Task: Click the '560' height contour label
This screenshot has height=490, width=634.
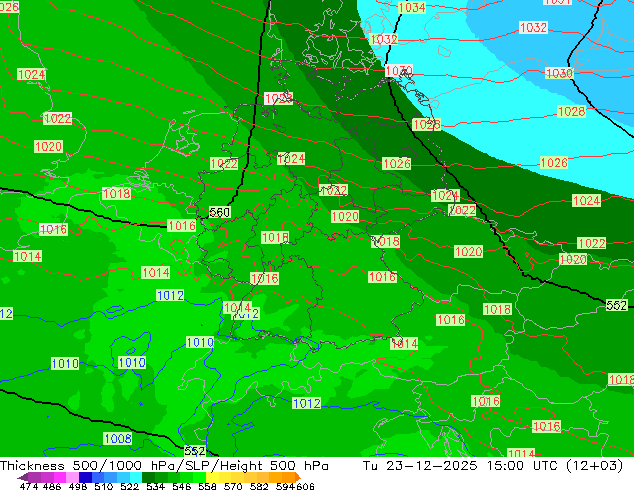Action: tap(220, 212)
